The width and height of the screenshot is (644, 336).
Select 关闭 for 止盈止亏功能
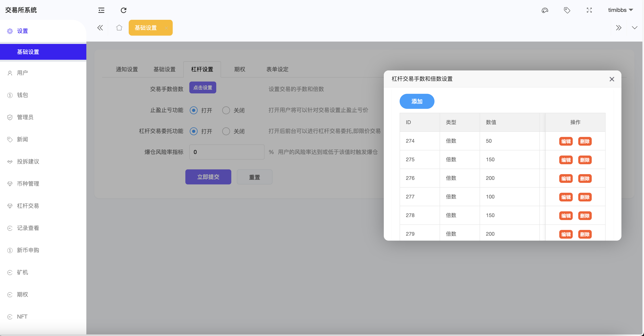pyautogui.click(x=226, y=110)
